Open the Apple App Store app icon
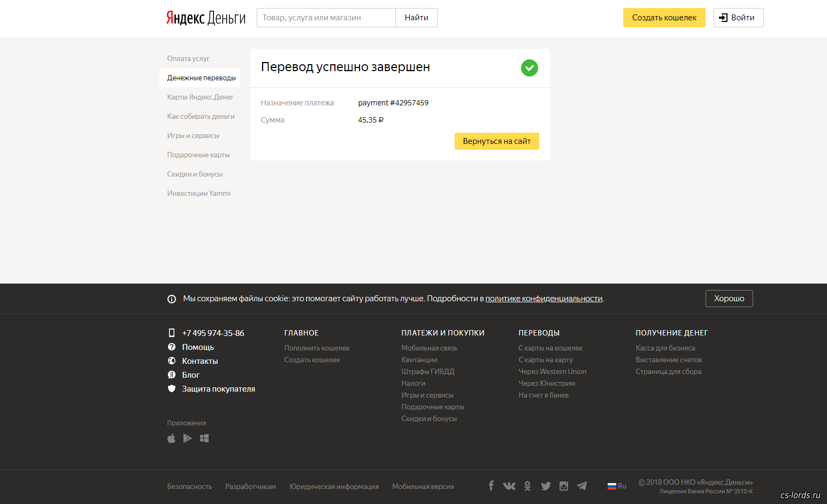827x504 pixels. tap(171, 438)
